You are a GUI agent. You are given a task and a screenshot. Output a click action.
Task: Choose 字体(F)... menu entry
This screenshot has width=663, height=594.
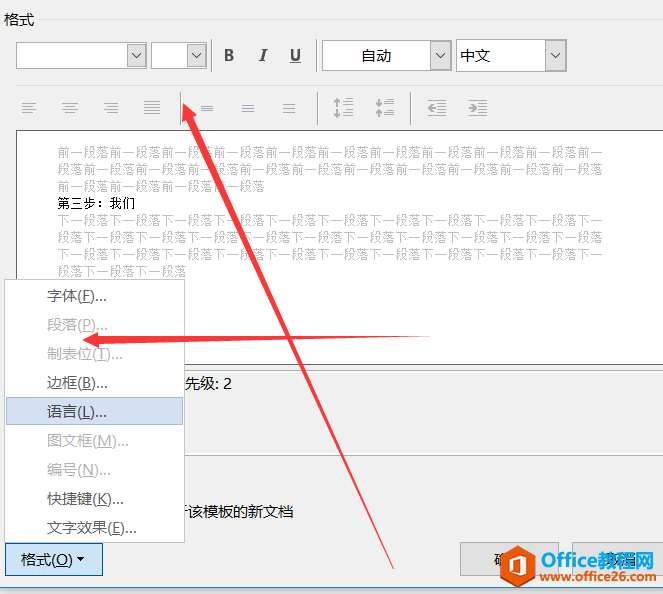pos(94,296)
